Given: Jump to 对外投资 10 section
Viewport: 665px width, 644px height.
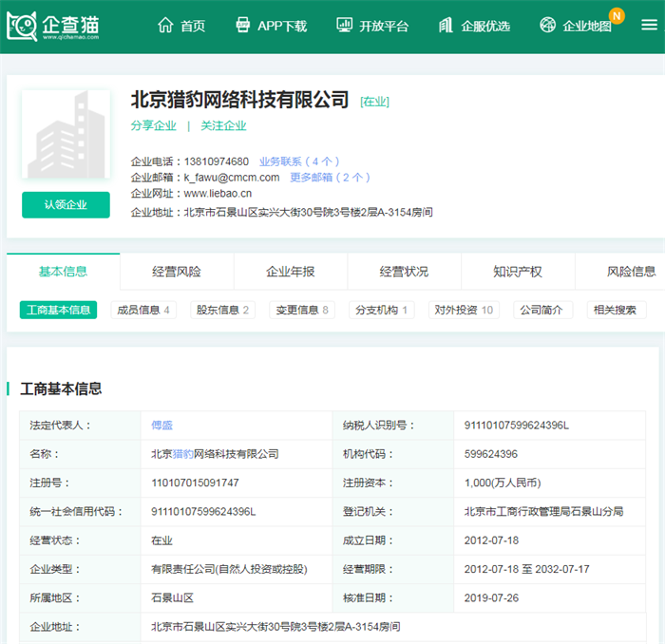Looking at the screenshot, I should coord(464,310).
